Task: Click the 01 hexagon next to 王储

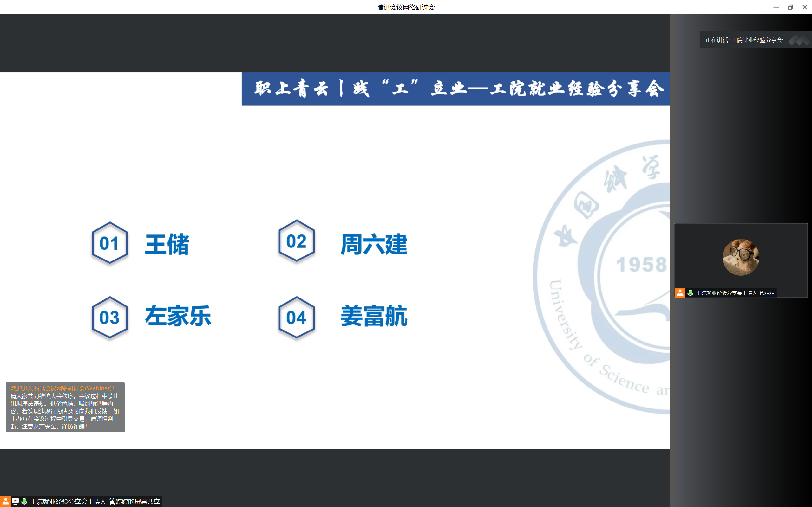Action: (110, 243)
